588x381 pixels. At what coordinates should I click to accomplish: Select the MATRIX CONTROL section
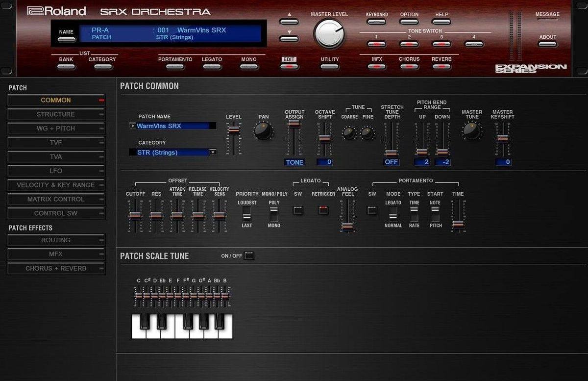click(x=56, y=199)
